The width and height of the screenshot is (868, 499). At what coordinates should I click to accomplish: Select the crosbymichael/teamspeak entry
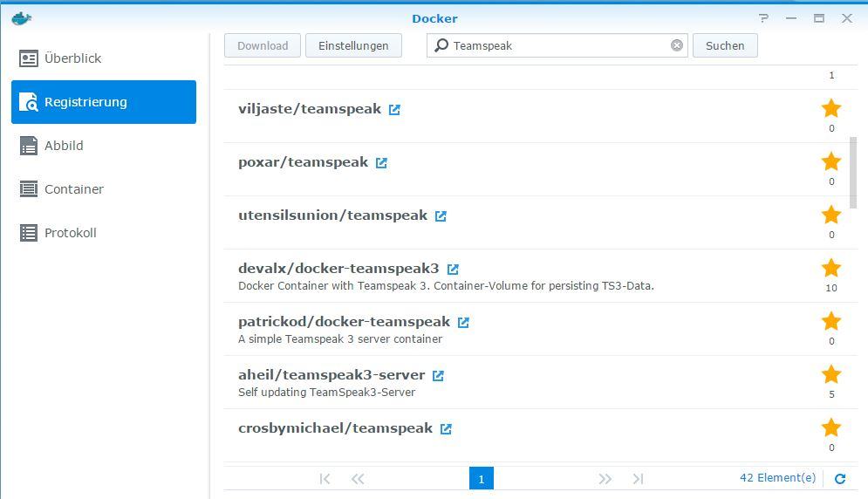pos(540,435)
